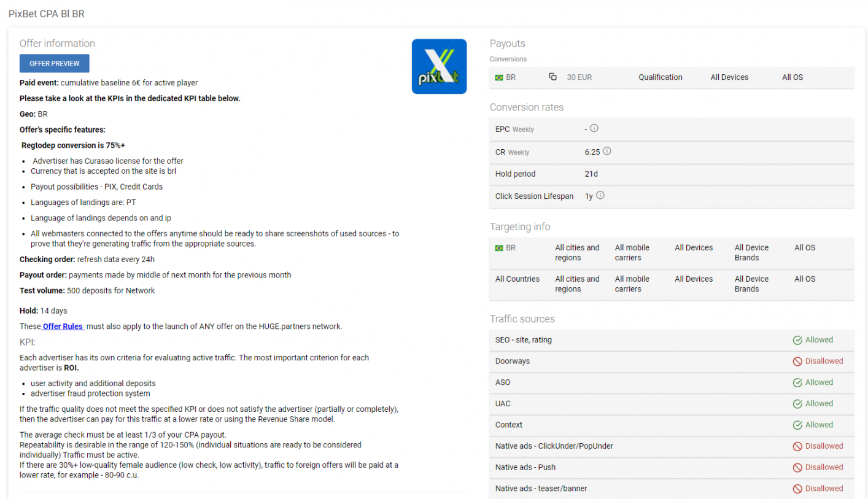Screen dimensions: 868x499
Task: Click 'Test volume: 500 deposits for Network'
Action: tap(87, 290)
